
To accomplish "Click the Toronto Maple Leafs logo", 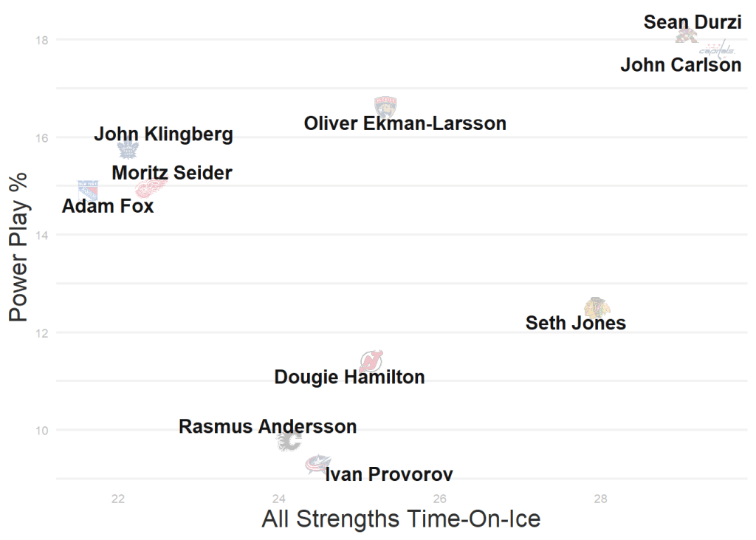I will [x=128, y=148].
